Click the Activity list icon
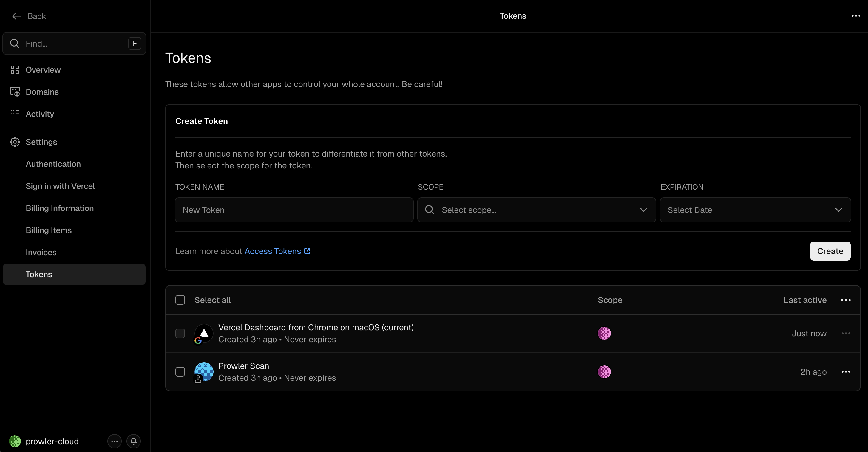 click(15, 114)
